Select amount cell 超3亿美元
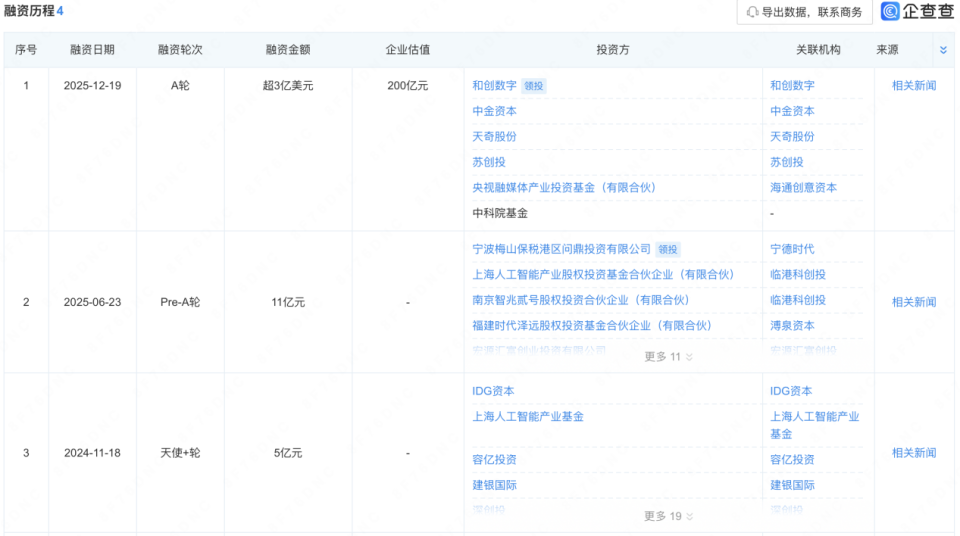Image resolution: width=960 pixels, height=536 pixels. [x=288, y=86]
